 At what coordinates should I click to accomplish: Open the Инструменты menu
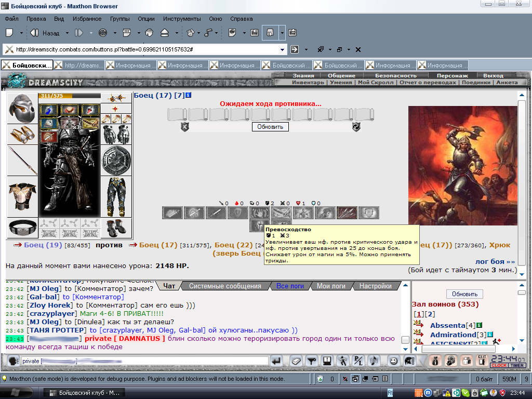pos(182,19)
